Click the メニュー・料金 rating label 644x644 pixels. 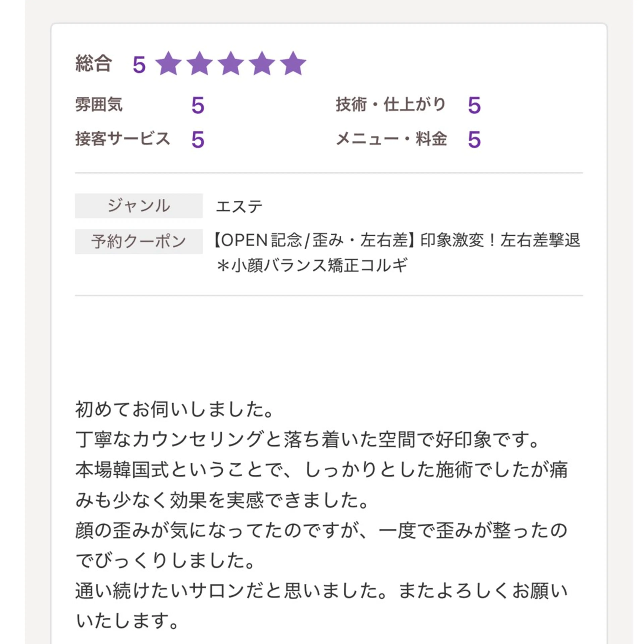[x=391, y=139]
